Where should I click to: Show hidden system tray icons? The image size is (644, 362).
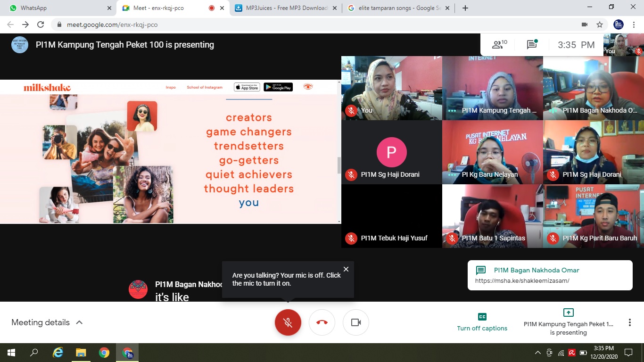click(537, 353)
